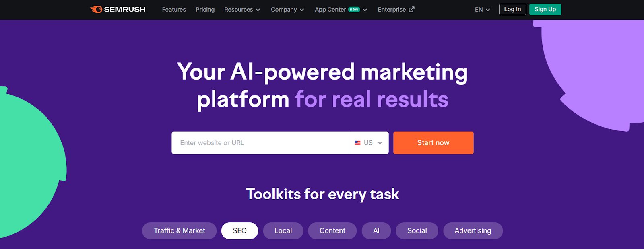The image size is (644, 249).
Task: Click the orange Start now button
Action: tap(433, 143)
